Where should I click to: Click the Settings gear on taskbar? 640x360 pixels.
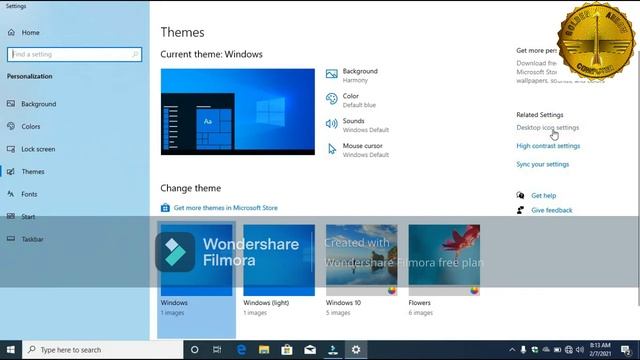356,350
